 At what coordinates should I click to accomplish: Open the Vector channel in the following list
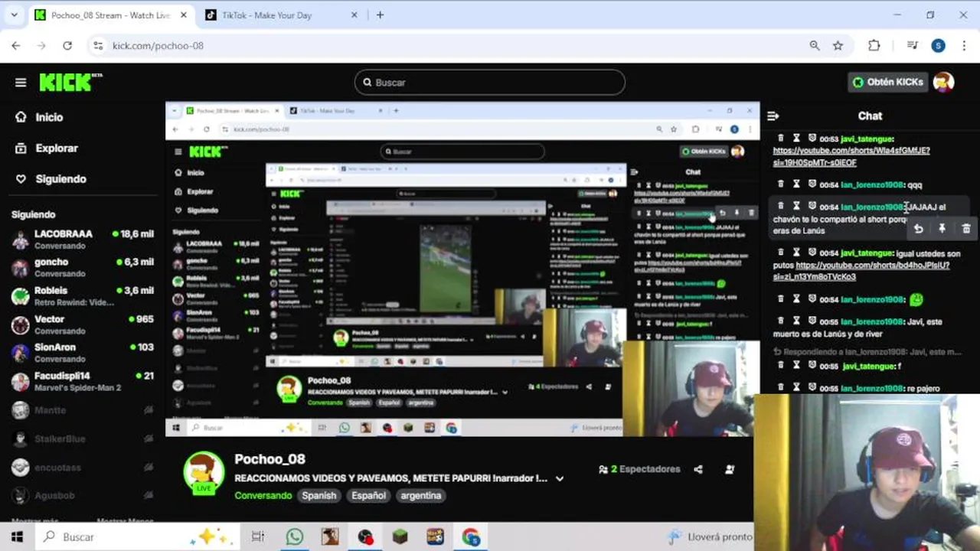pyautogui.click(x=83, y=324)
